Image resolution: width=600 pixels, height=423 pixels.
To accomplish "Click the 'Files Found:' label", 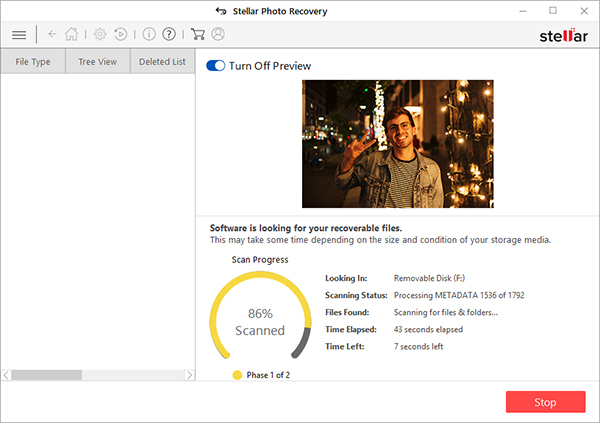I will (x=347, y=312).
